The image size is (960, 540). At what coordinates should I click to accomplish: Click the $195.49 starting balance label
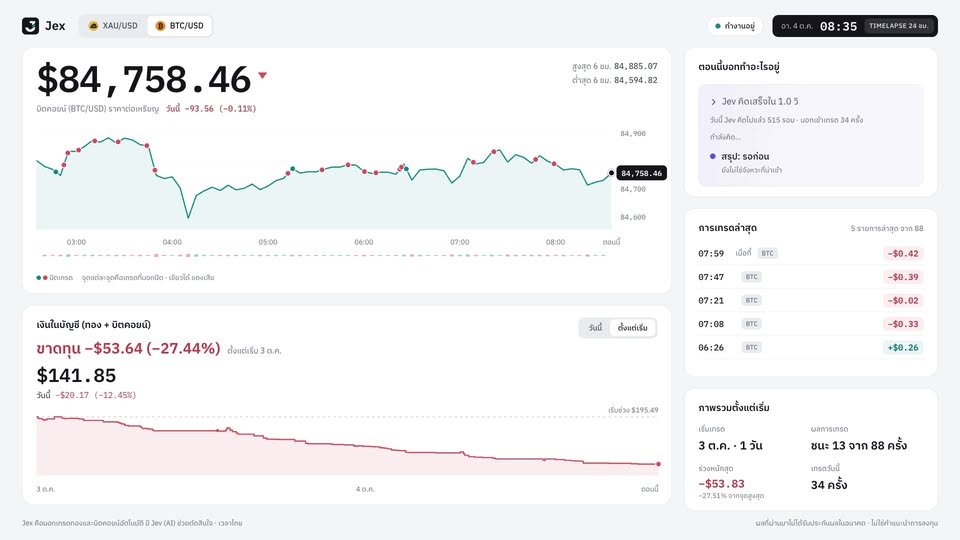[633, 410]
